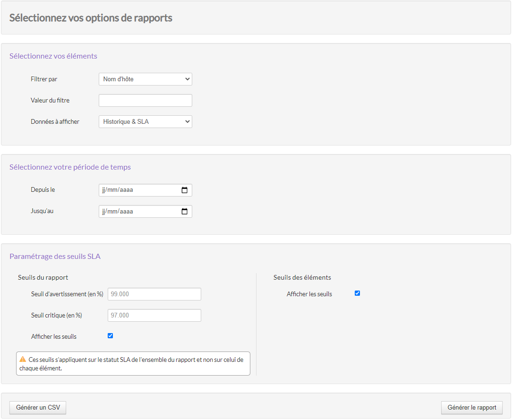
Task: Click the Seuil d'avertissement percentage field
Action: (154, 294)
